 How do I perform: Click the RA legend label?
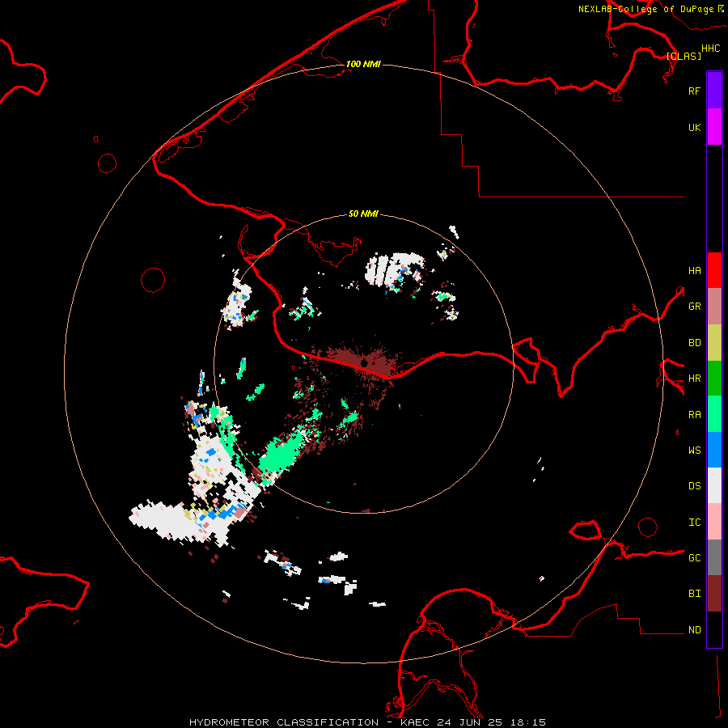694,415
